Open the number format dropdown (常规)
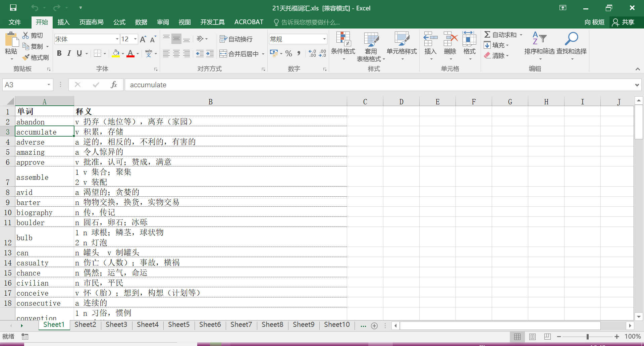The height and width of the screenshot is (346, 644). [x=324, y=39]
